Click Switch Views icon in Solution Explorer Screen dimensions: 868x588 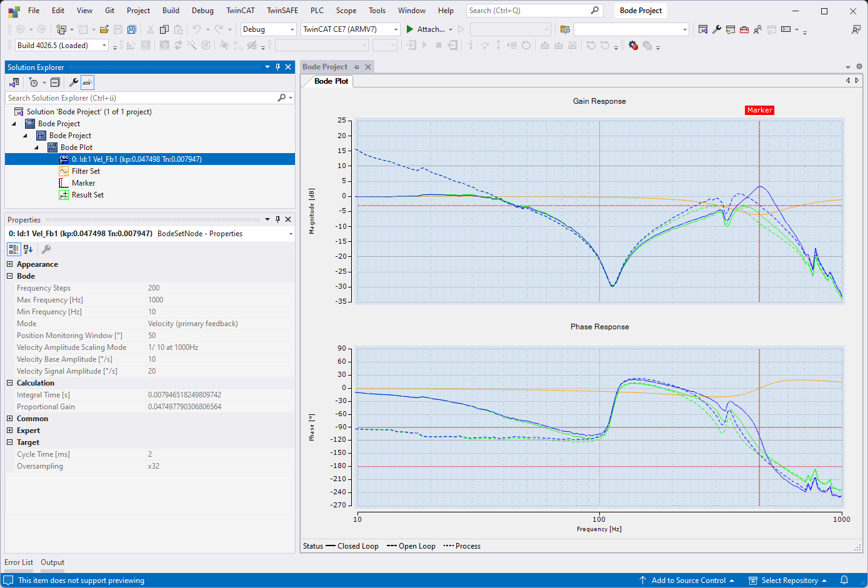14,82
